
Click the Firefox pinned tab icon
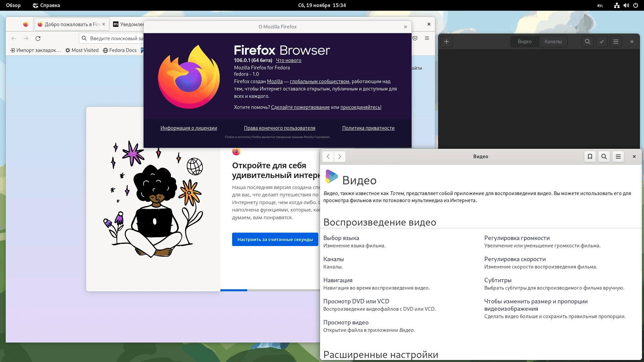26,24
